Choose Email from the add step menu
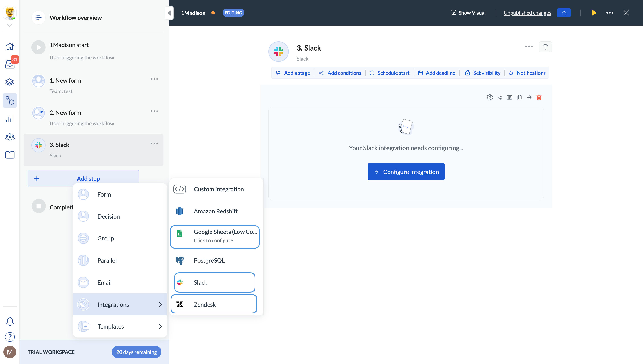Viewport: 643px width, 364px height. tap(120, 282)
